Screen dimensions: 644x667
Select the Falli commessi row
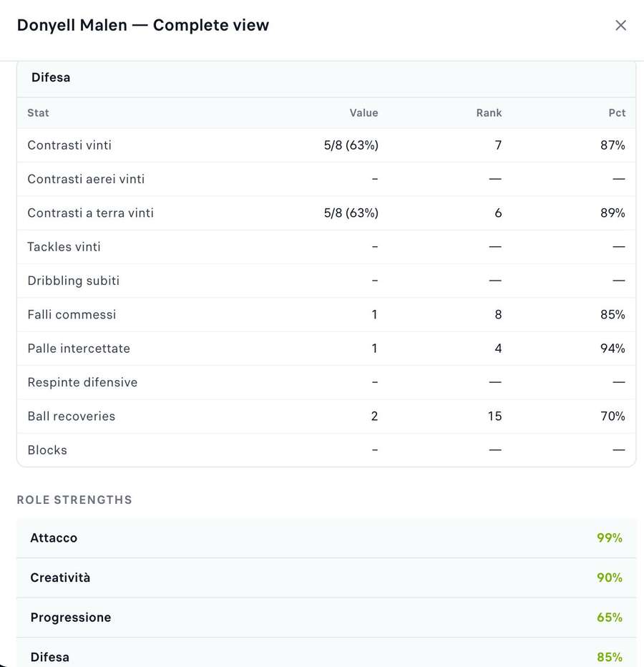pos(326,314)
